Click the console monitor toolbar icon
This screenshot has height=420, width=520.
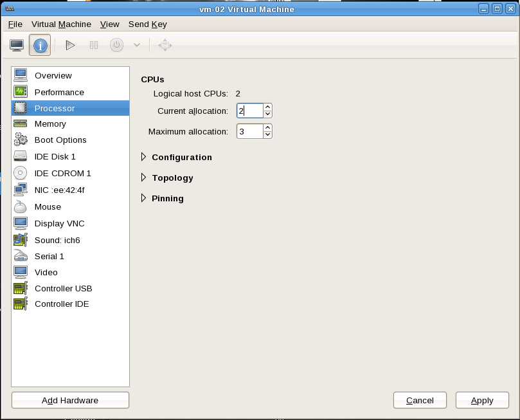17,45
